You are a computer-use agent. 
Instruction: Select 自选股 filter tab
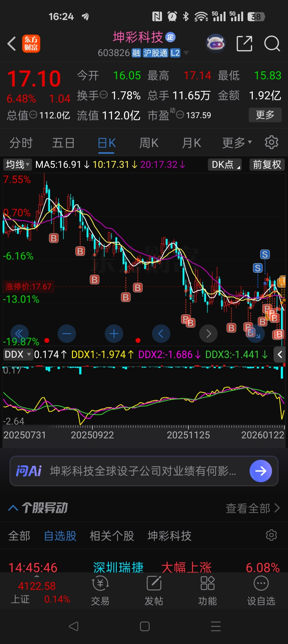[x=60, y=535]
